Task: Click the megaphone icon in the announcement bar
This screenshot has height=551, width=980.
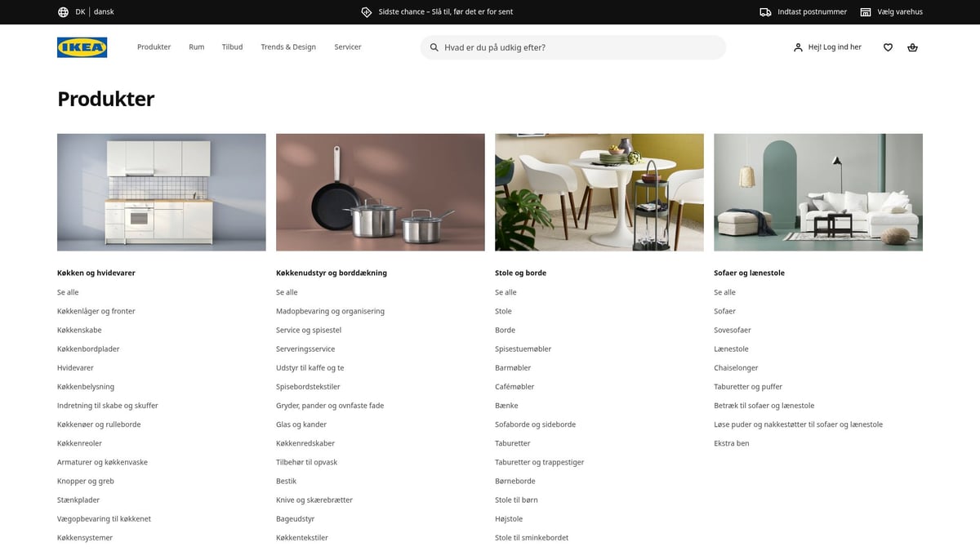Action: 367,11
